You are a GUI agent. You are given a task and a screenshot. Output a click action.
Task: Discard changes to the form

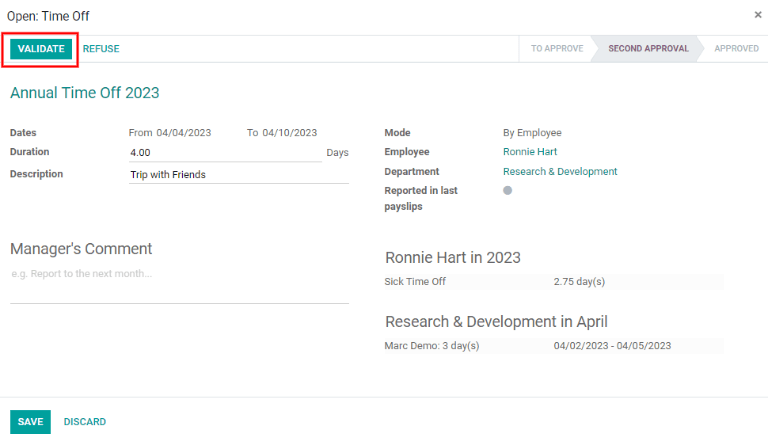[x=85, y=422]
